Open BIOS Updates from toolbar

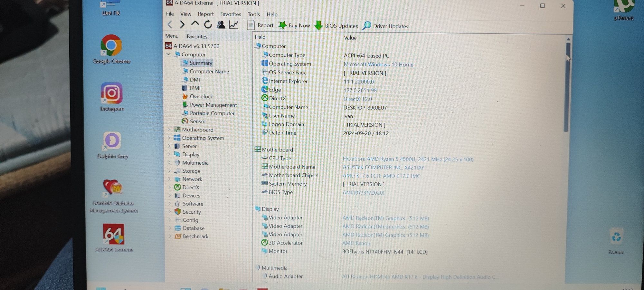(336, 26)
